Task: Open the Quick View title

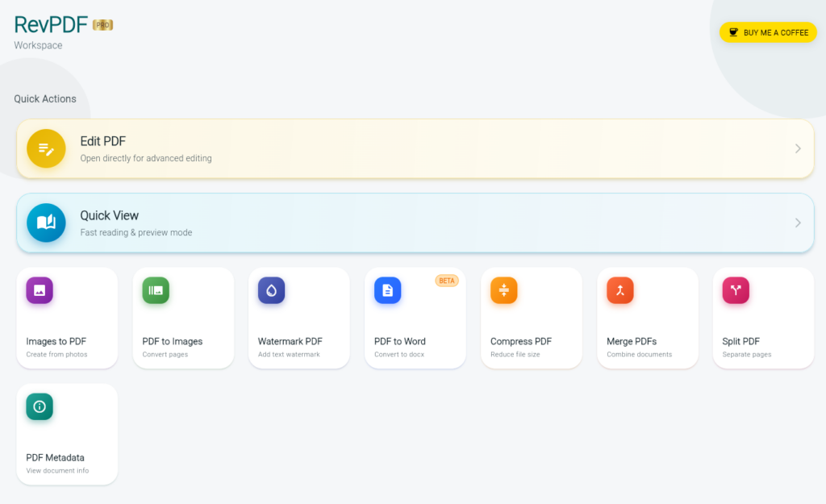Action: [x=110, y=215]
